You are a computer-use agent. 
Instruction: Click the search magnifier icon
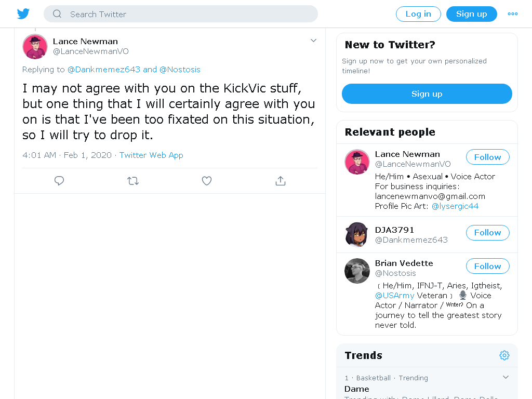click(57, 14)
